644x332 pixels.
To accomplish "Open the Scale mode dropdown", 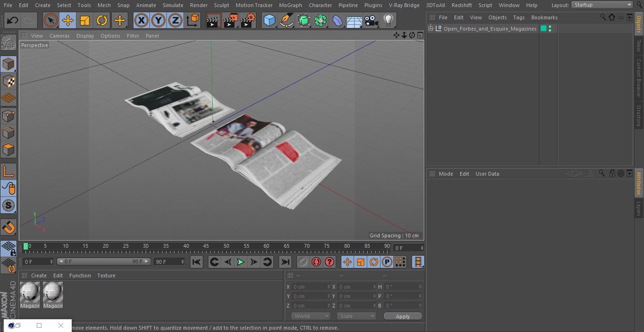I will [356, 316].
